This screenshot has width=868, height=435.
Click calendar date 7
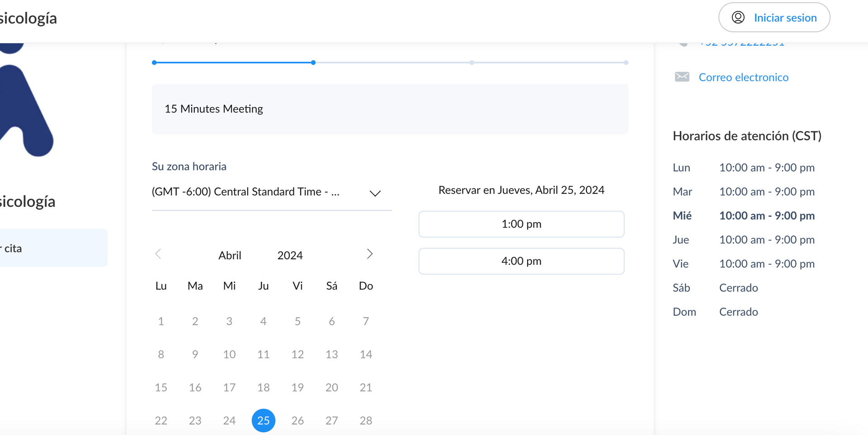click(366, 321)
